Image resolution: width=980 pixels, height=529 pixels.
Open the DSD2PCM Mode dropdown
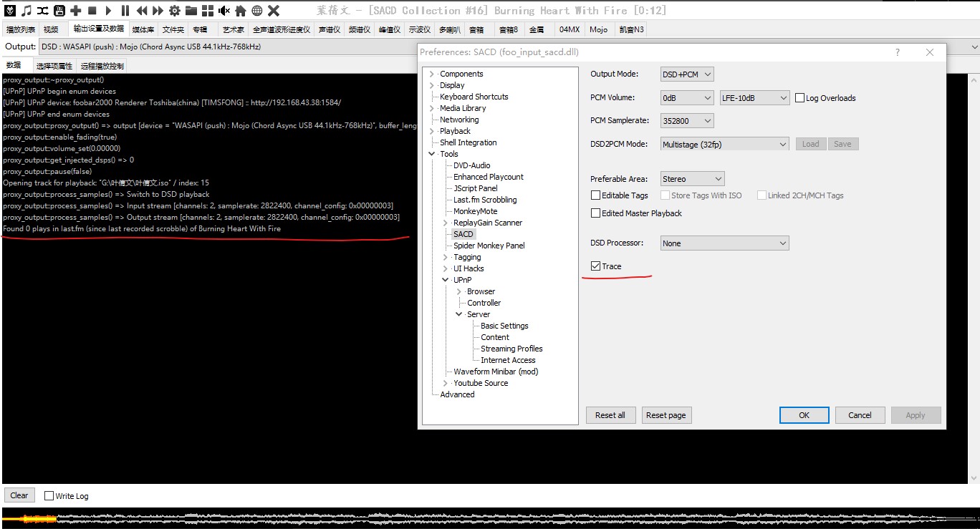point(724,144)
